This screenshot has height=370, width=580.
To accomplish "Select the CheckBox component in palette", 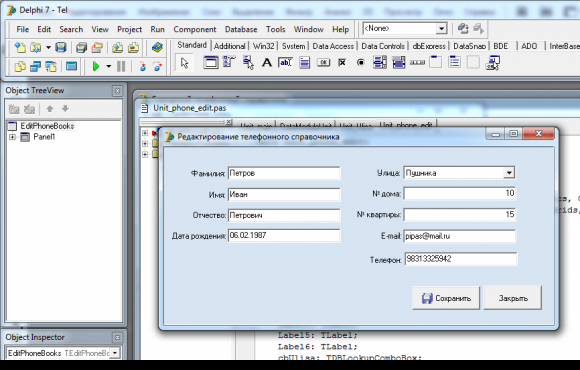I will click(342, 63).
